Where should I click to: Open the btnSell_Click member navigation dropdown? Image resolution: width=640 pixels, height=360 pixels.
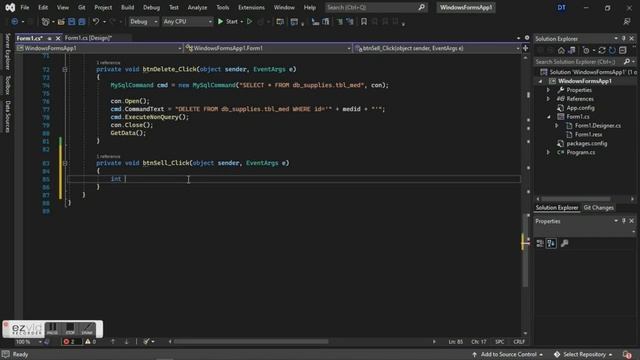[437, 48]
